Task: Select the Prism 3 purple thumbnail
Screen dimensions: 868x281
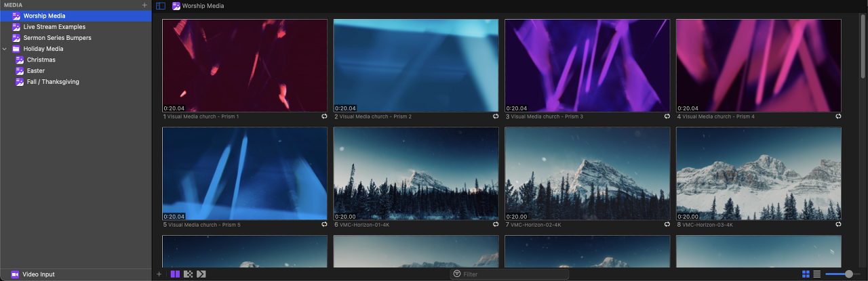Action: coord(587,66)
